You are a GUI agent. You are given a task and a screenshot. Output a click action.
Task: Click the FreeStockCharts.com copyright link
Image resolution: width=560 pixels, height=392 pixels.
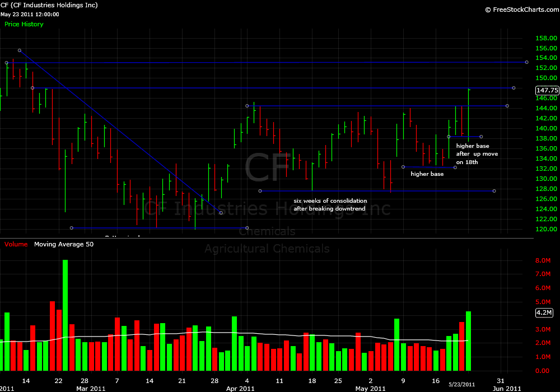(x=522, y=10)
